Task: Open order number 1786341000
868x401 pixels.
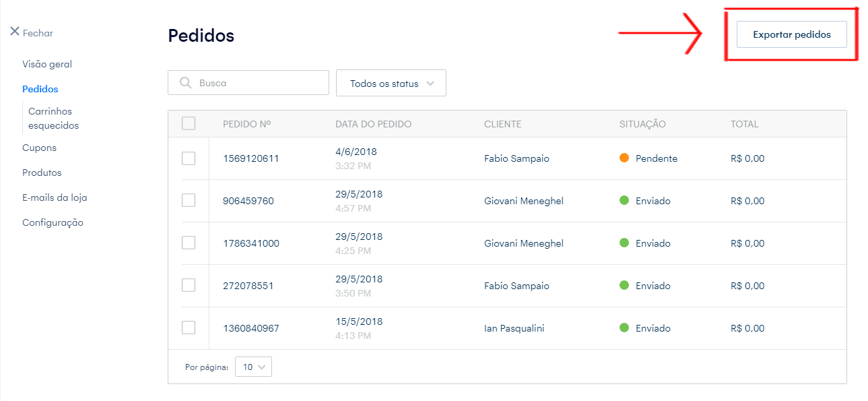Action: 251,243
